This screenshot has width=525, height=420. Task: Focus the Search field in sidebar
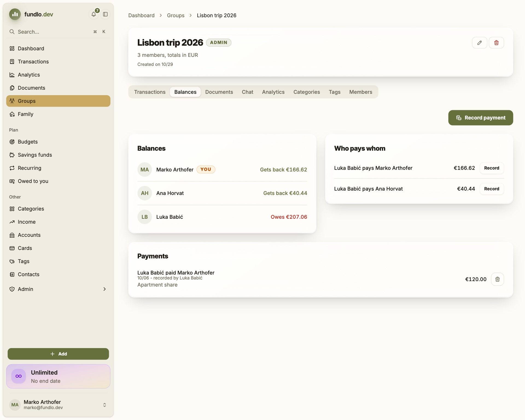tap(58, 32)
